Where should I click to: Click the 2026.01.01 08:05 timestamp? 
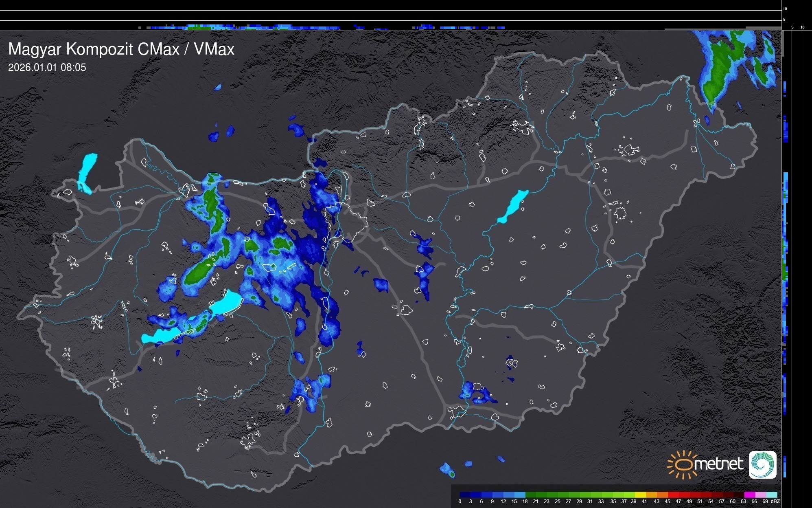point(47,68)
